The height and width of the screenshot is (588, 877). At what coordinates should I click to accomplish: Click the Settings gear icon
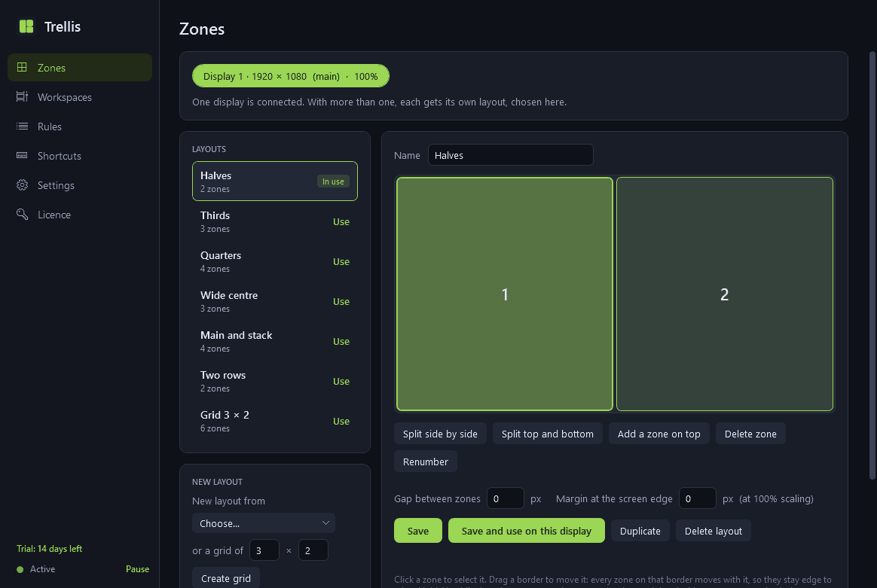22,185
